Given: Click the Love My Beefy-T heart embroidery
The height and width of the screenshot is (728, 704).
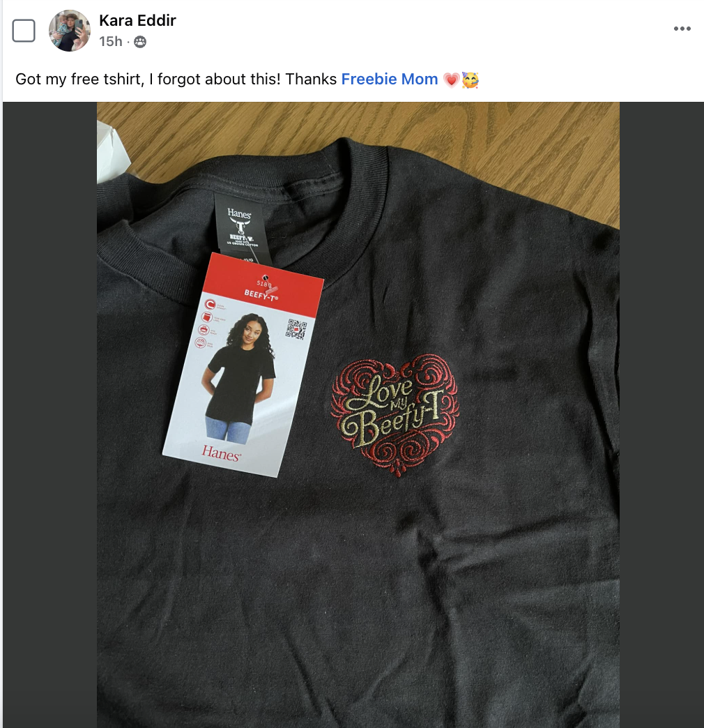Looking at the screenshot, I should point(395,415).
